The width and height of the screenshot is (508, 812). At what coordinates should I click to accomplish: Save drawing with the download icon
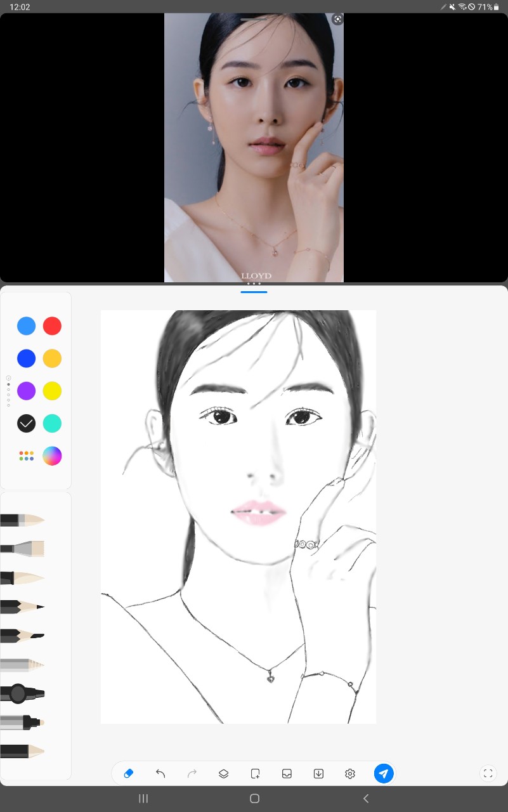point(318,774)
